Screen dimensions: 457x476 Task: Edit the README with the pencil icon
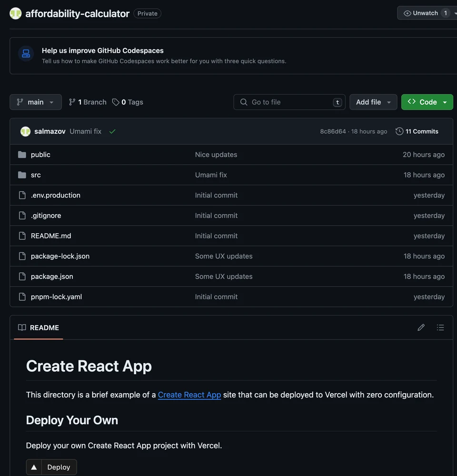[421, 327]
